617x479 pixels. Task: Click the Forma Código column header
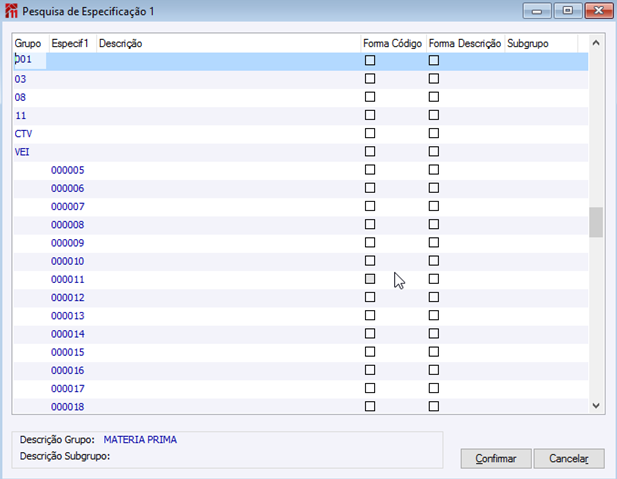pyautogui.click(x=393, y=43)
